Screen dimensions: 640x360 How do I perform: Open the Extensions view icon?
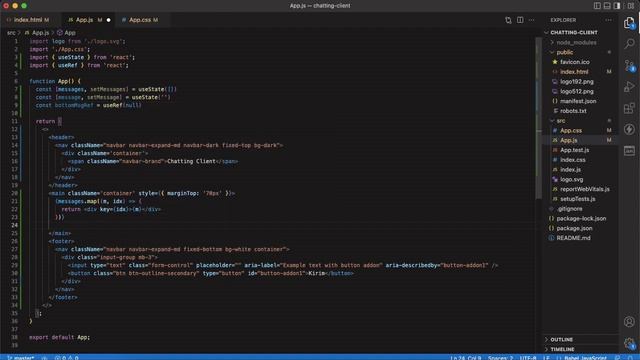pos(629,108)
